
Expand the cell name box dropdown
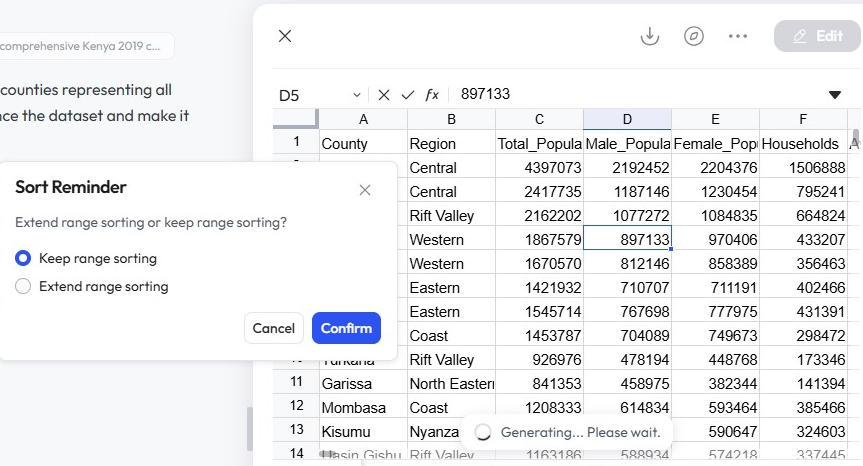click(x=357, y=95)
